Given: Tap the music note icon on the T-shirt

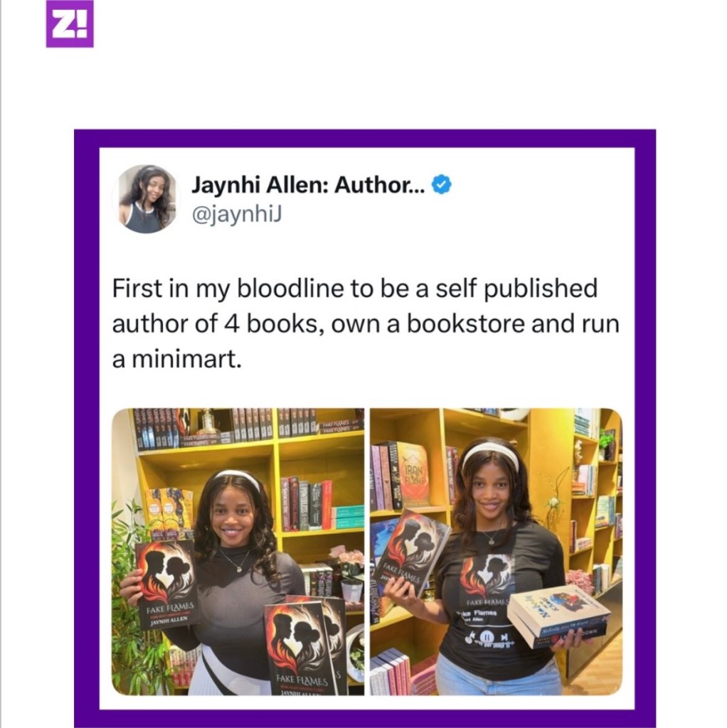Looking at the screenshot, I should tap(469, 638).
